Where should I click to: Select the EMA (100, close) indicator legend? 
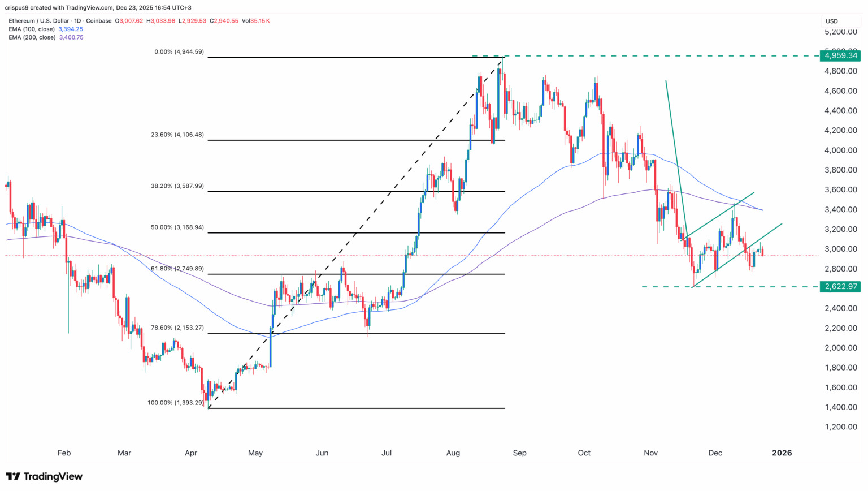pos(32,29)
